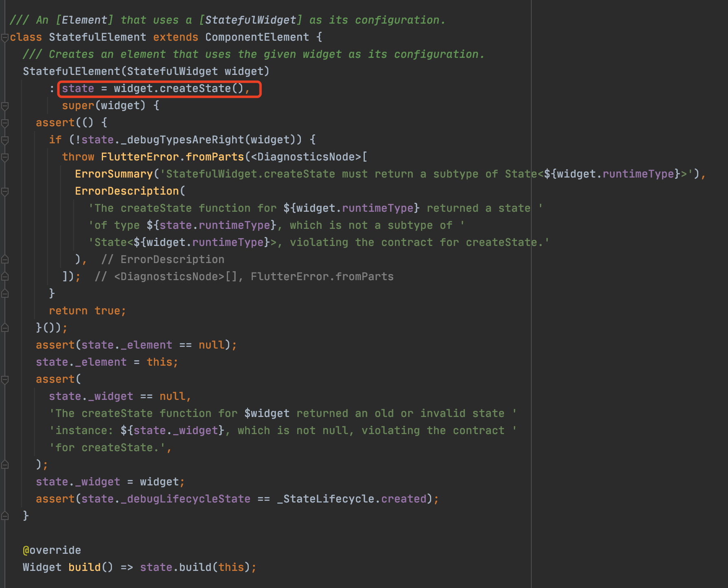The width and height of the screenshot is (728, 588).
Task: Click '$widget' in the 'returned an old' string
Action: pyautogui.click(x=267, y=413)
